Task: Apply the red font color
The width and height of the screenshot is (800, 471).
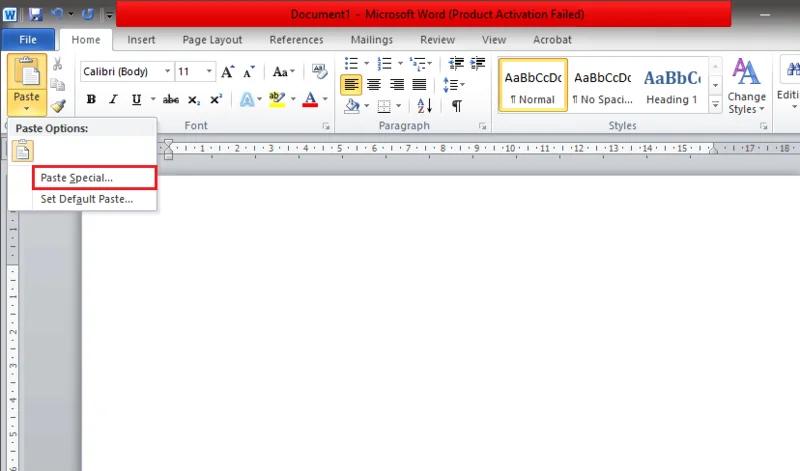Action: pos(310,100)
